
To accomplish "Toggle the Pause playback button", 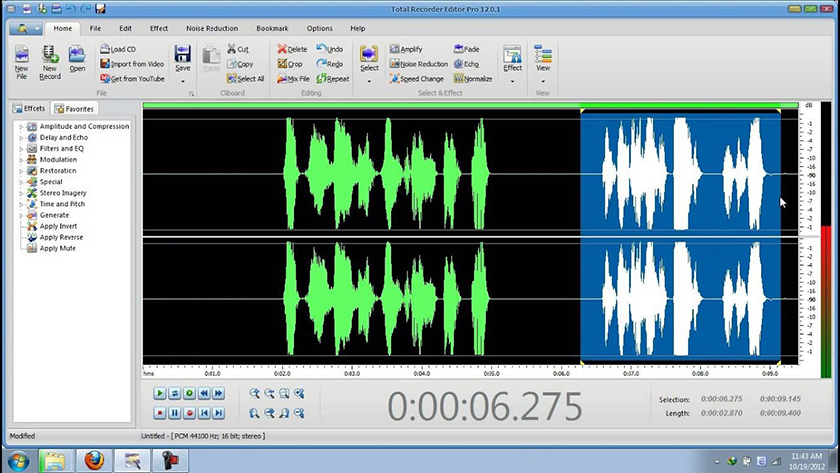I will coord(174,412).
